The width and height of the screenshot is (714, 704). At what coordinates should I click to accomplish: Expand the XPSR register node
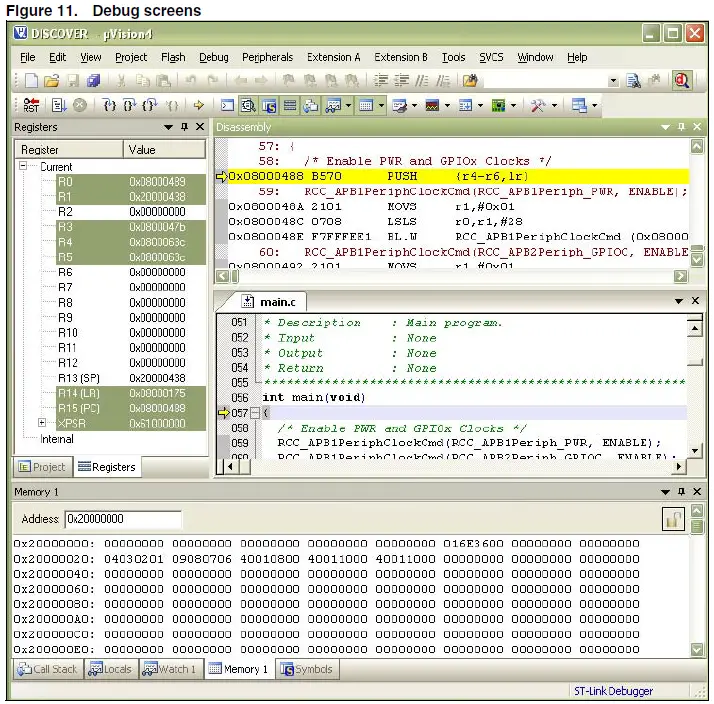click(42, 423)
